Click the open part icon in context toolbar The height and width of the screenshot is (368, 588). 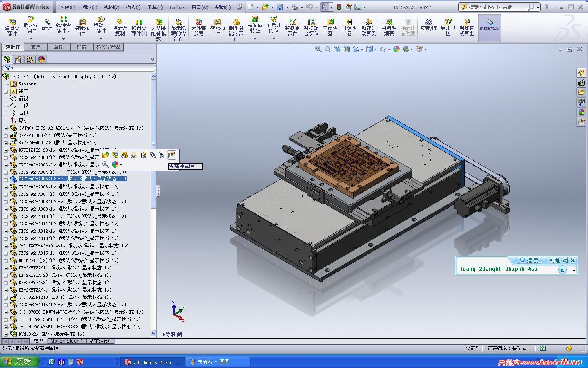pyautogui.click(x=106, y=155)
